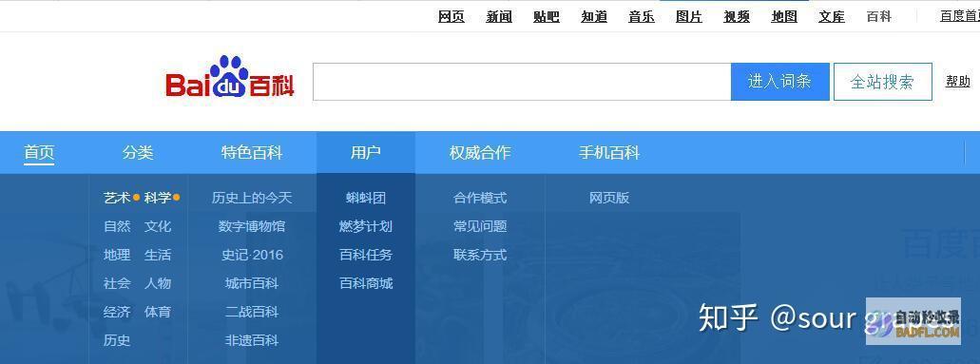Screen dimensions: 980x364
Task: Open 蝌蚪团 under 用户
Action: point(366,199)
